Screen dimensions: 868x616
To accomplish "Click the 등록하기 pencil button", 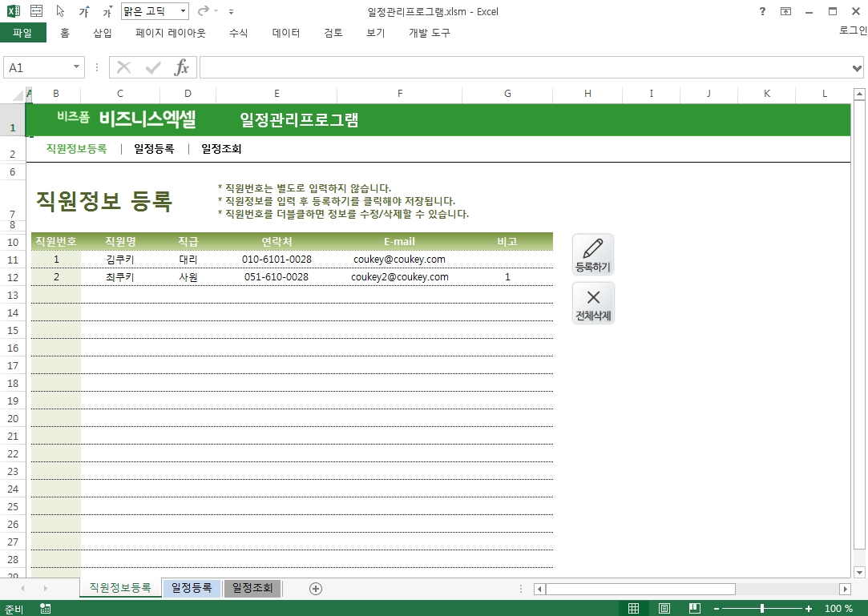I will coord(593,255).
